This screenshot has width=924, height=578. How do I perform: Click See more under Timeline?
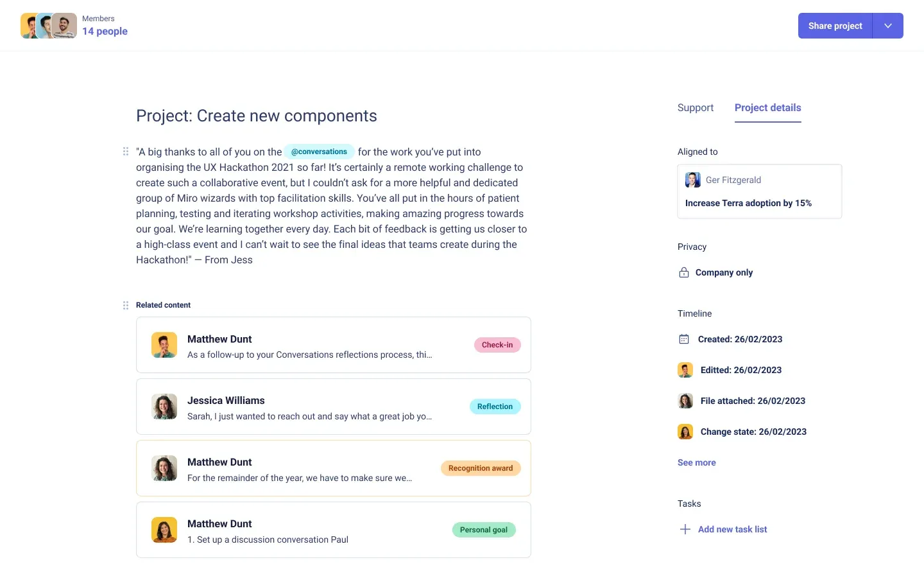click(x=697, y=462)
